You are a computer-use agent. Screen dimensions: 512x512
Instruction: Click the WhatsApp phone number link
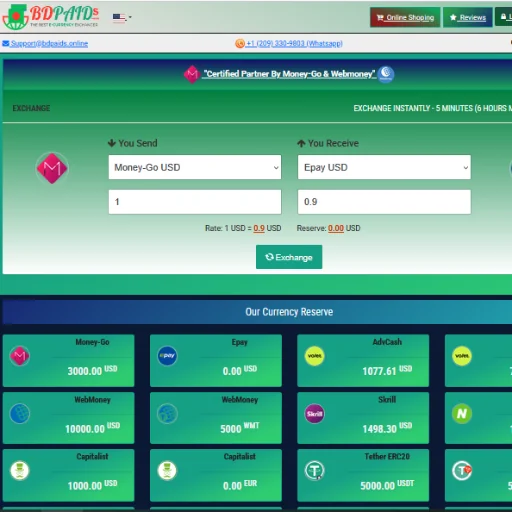pos(294,44)
